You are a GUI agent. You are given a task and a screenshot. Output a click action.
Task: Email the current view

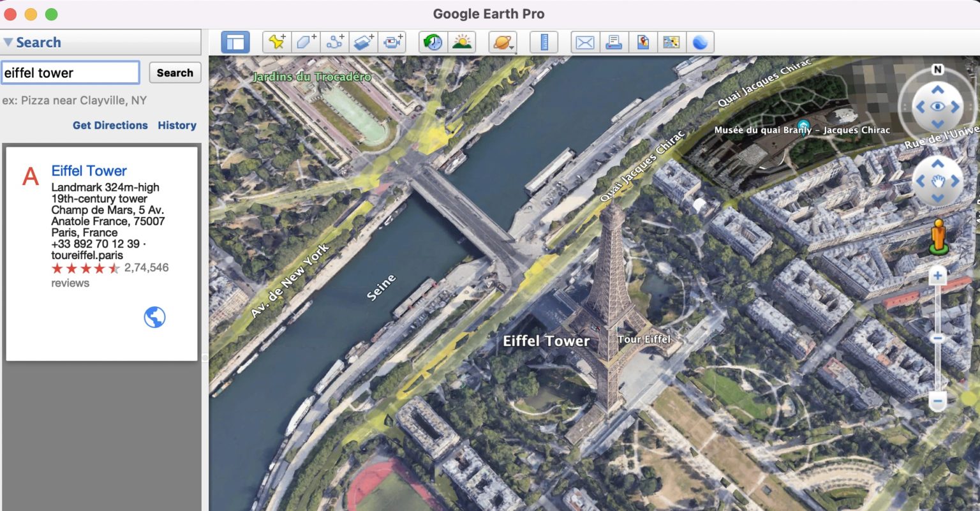click(x=584, y=41)
